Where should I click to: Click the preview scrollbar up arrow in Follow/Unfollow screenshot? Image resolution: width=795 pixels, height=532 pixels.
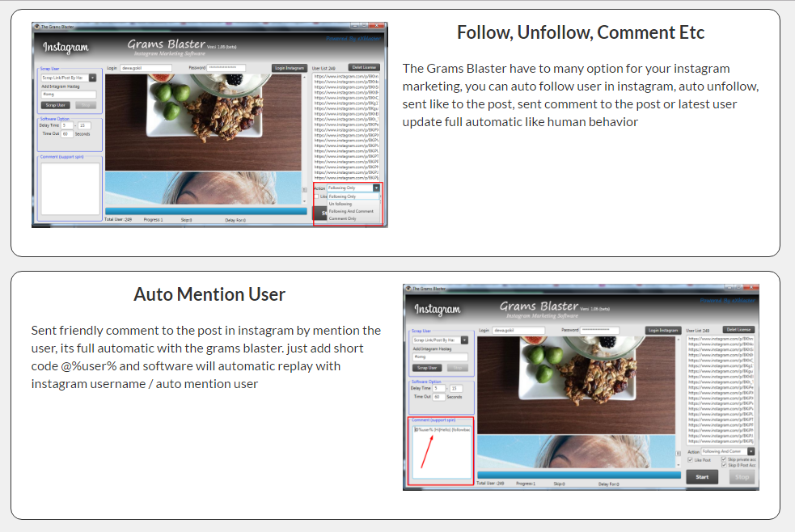coord(304,77)
